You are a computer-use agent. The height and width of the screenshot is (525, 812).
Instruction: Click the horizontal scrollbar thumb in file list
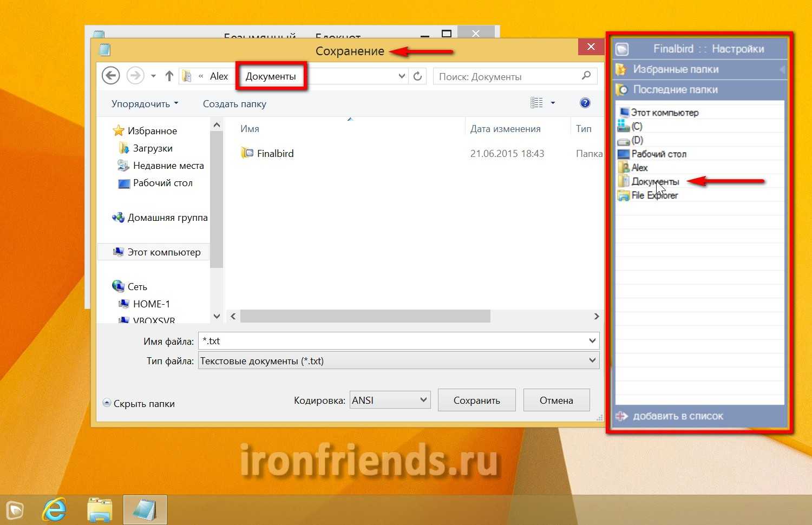click(x=365, y=316)
